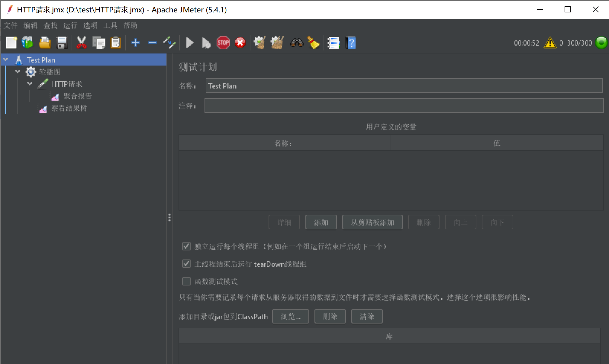Click the green Start run arrow icon
Screen dimensions: 609x364
click(x=190, y=43)
